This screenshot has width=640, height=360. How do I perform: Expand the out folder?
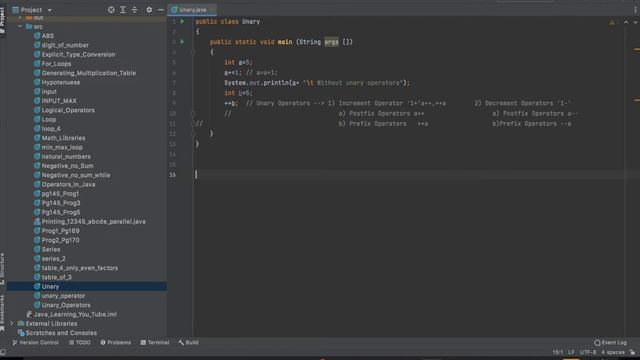pyautogui.click(x=20, y=18)
